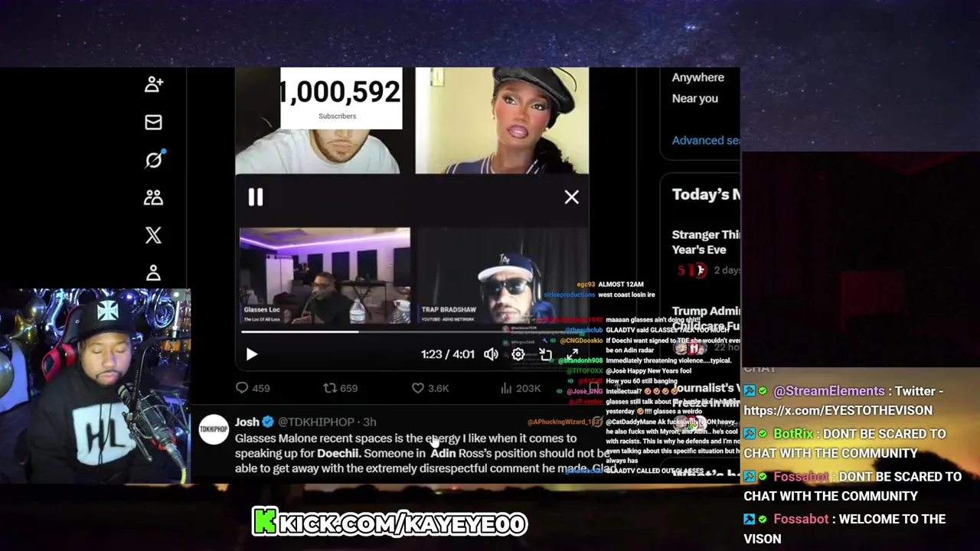980x551 pixels.
Task: Open follow requests add-person icon in sidebar
Action: pyautogui.click(x=153, y=84)
